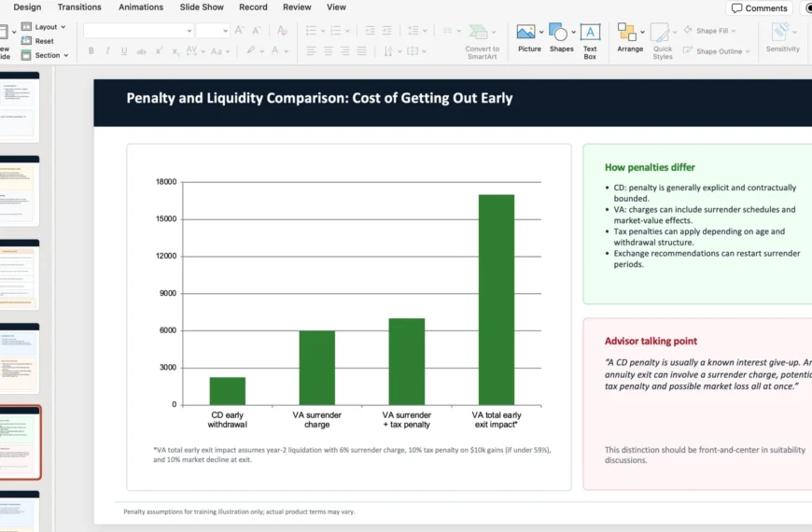
Task: Toggle underline formatting
Action: 126,51
